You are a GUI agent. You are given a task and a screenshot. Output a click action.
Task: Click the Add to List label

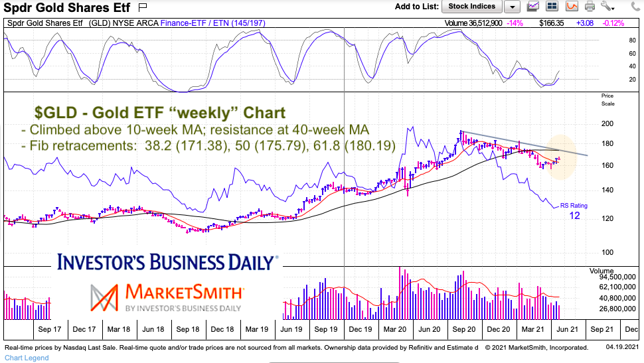pyautogui.click(x=416, y=7)
